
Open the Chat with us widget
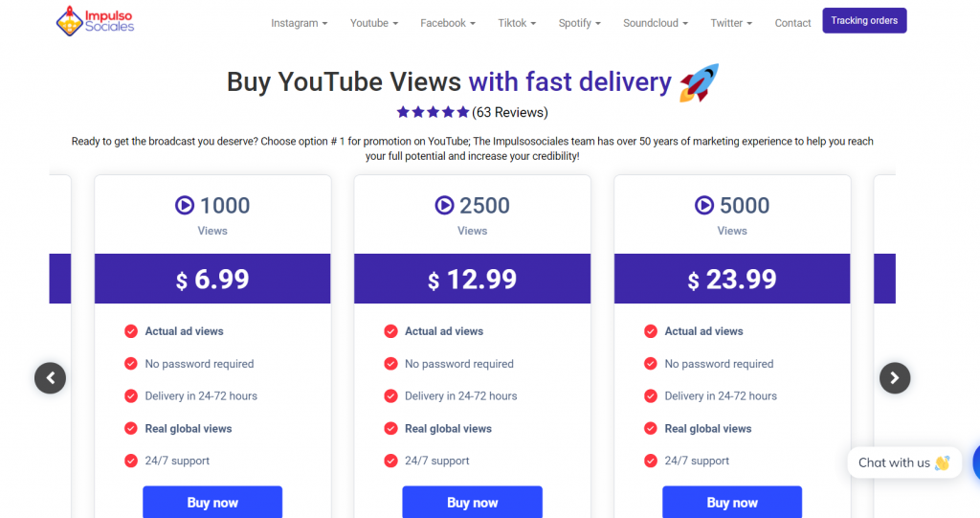click(x=903, y=462)
